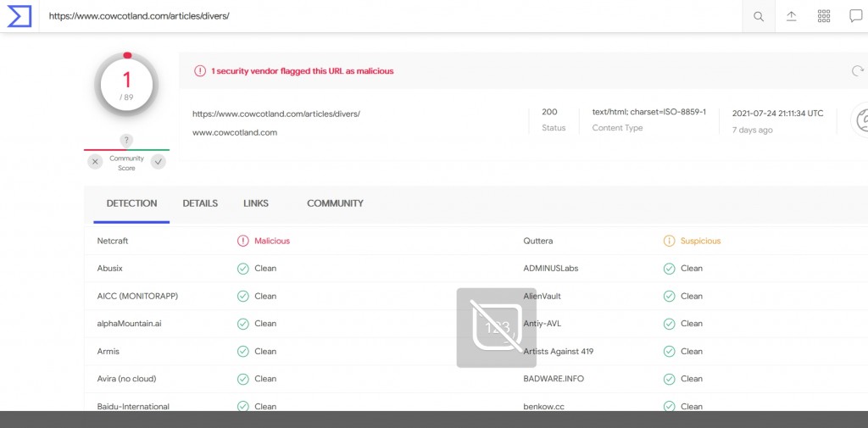Click the www.cowcotland.com domain text
This screenshot has height=428, width=868.
point(235,133)
